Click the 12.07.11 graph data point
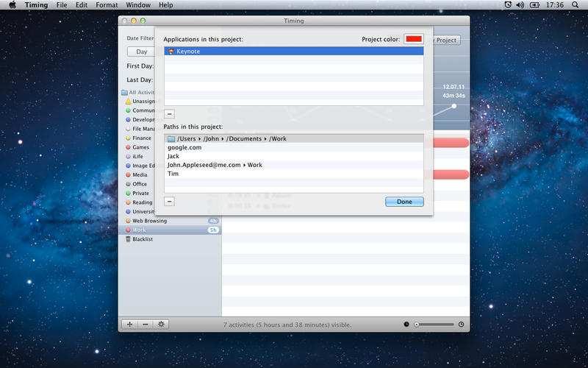 point(453,106)
